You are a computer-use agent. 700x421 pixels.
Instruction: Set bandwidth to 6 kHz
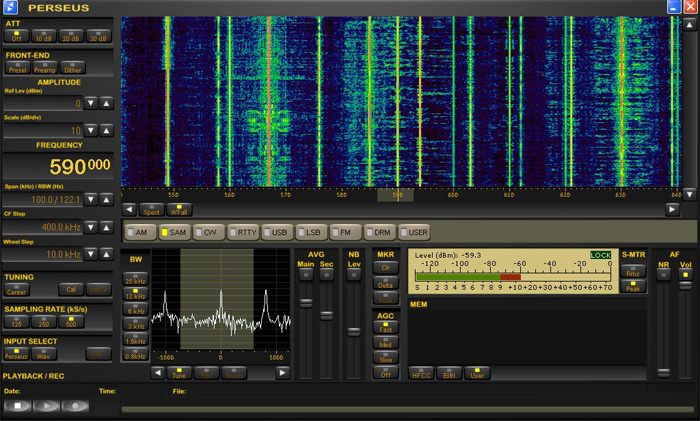pos(136,309)
